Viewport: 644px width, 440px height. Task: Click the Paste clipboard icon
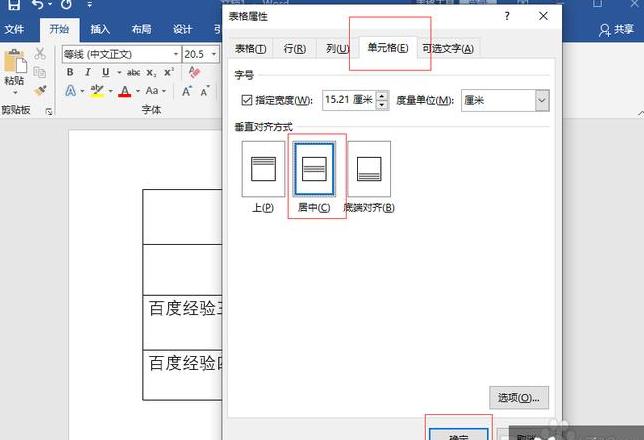pyautogui.click(x=15, y=62)
